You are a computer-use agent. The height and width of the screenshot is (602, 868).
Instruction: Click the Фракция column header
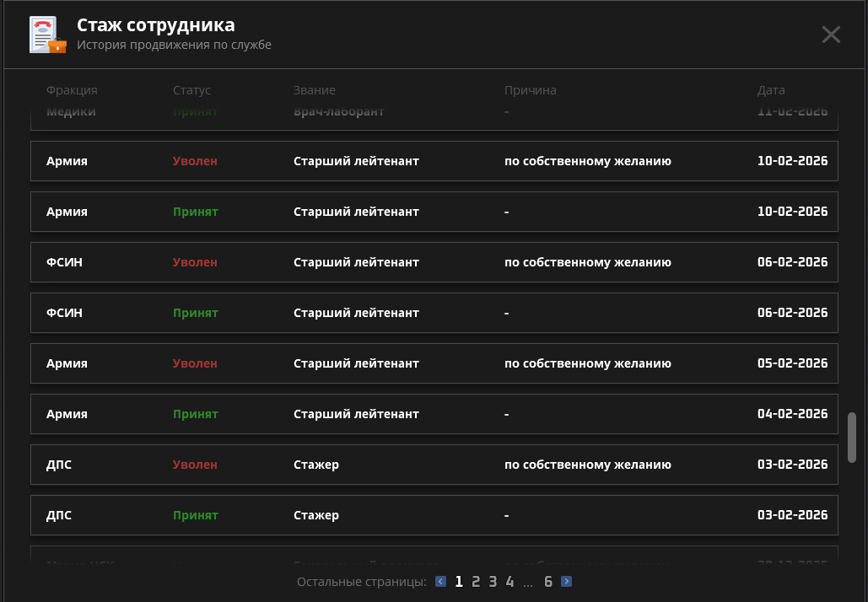tap(72, 90)
